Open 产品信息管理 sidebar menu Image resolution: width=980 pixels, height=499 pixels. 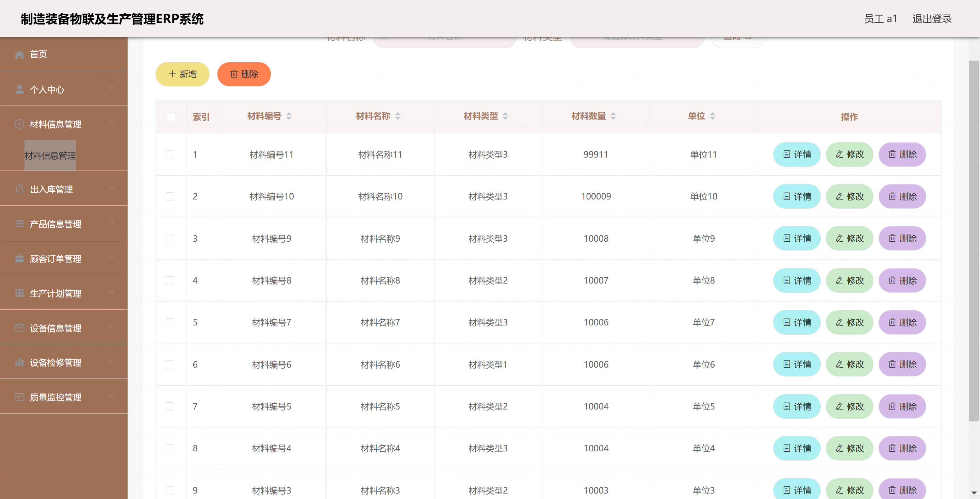(x=64, y=223)
